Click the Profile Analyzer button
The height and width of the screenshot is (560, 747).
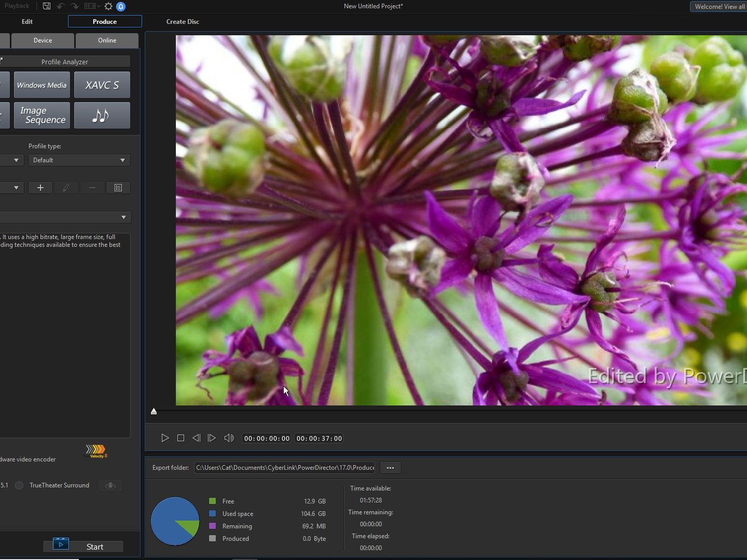click(x=65, y=62)
